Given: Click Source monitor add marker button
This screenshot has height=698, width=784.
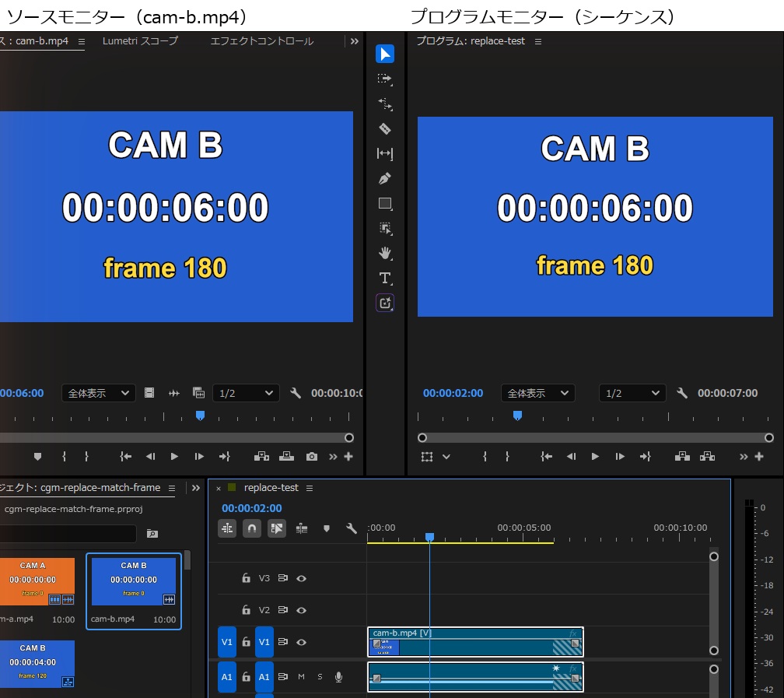Looking at the screenshot, I should [x=37, y=456].
